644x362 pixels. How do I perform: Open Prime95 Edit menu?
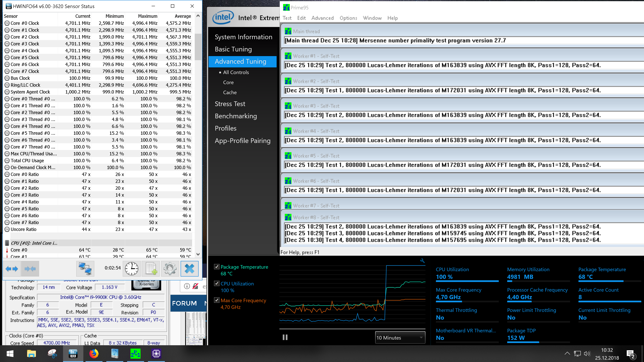tap(301, 18)
